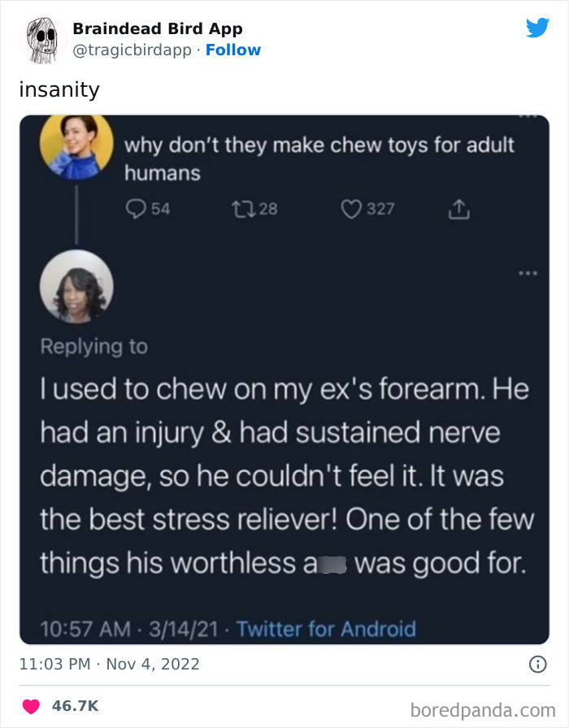The width and height of the screenshot is (569, 728).
Task: Click the replying user's round avatar
Action: [78, 287]
